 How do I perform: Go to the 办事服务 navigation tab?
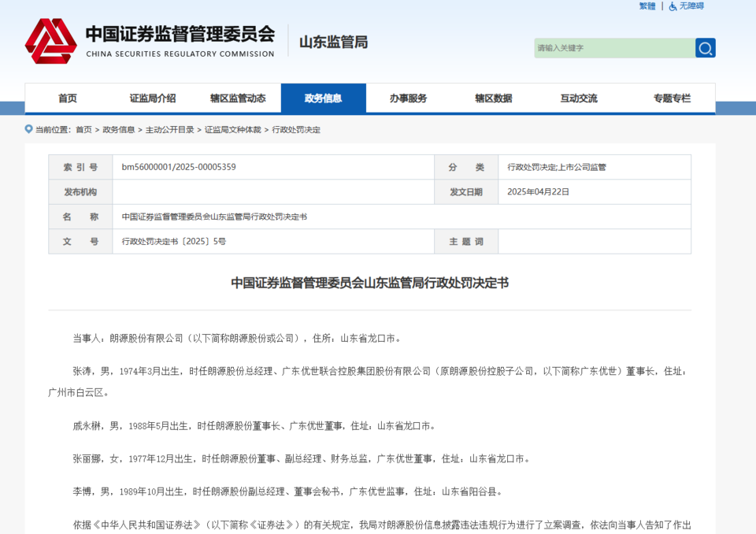(408, 98)
